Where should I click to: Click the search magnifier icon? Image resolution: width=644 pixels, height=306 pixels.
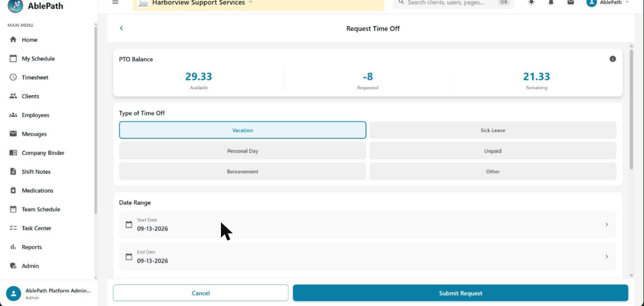(x=401, y=2)
